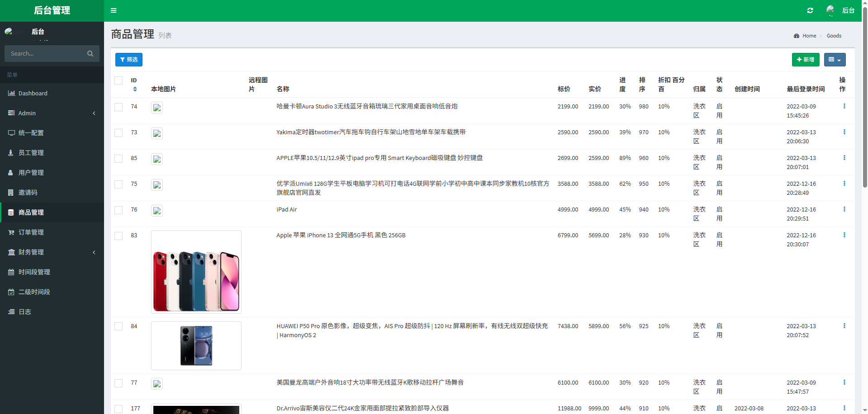Toggle the select-all checkbox in table header
Screen dimensions: 868x414
119,80
